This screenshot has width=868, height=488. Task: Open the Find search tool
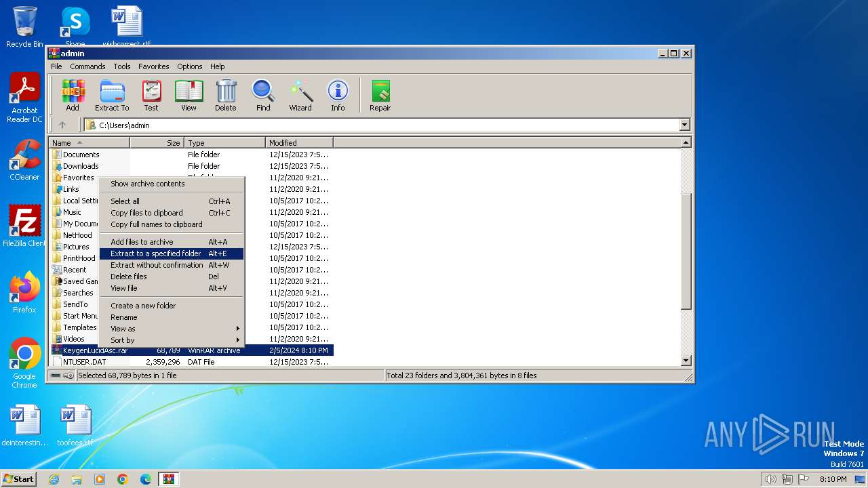pos(263,95)
